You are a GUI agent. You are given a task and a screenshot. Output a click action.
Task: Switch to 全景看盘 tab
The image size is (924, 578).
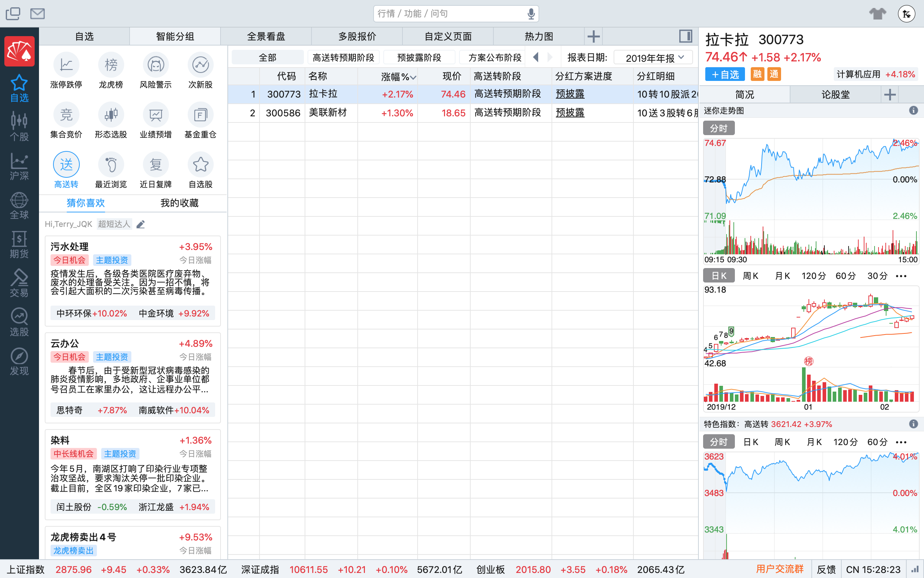pos(266,36)
